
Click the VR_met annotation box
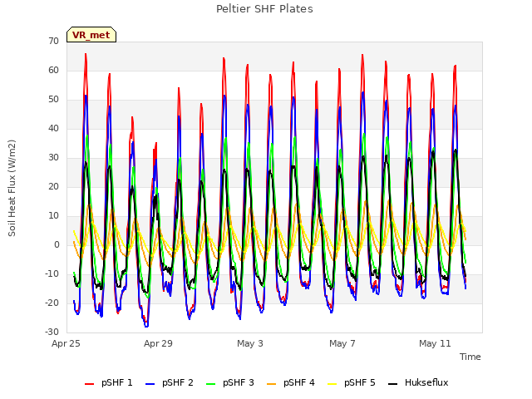point(91,35)
